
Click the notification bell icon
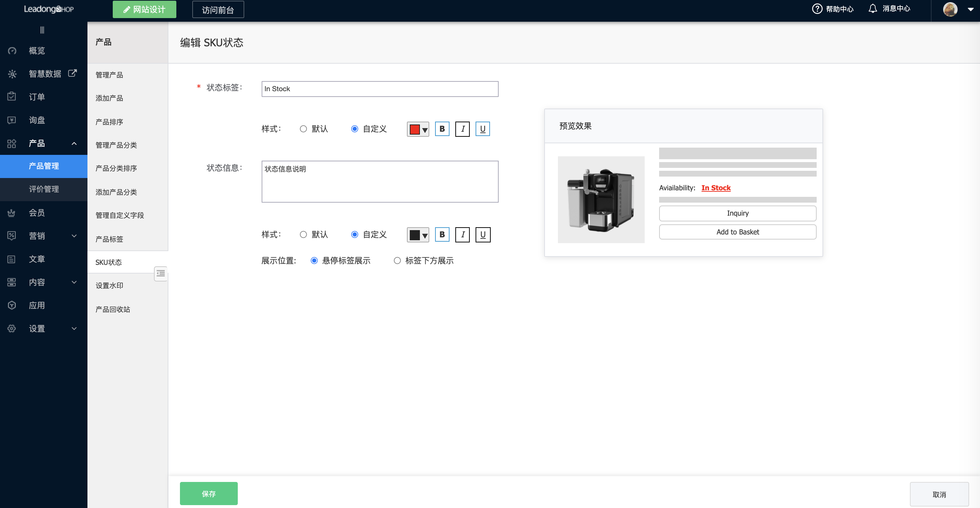872,8
